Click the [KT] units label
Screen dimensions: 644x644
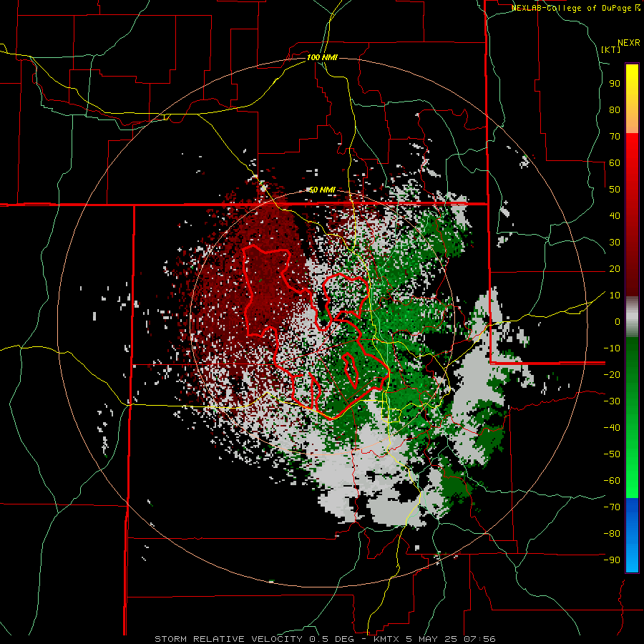[610, 49]
